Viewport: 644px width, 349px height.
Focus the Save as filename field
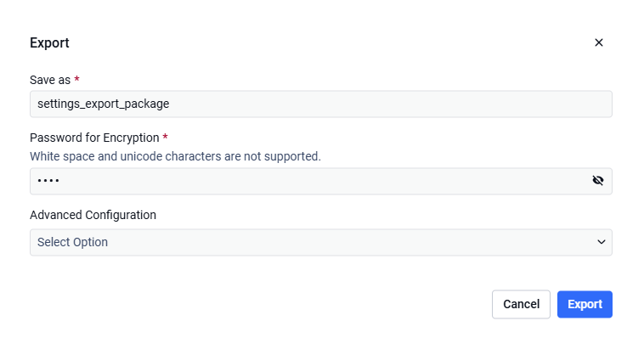tap(321, 104)
